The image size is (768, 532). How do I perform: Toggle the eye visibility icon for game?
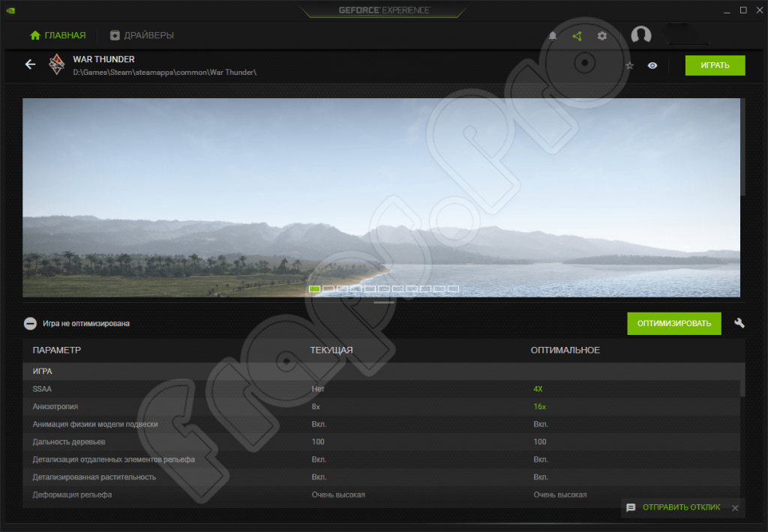pos(652,66)
